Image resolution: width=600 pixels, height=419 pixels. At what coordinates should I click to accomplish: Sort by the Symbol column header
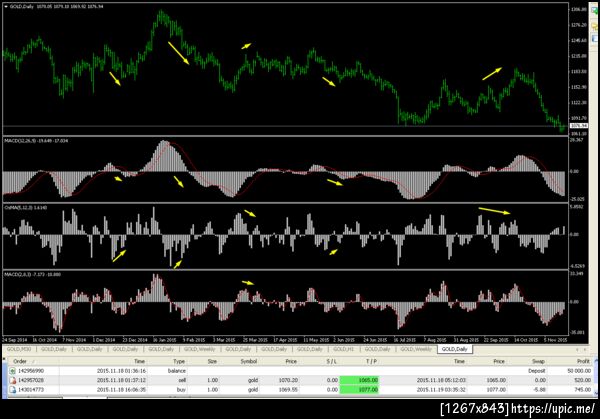pos(248,361)
